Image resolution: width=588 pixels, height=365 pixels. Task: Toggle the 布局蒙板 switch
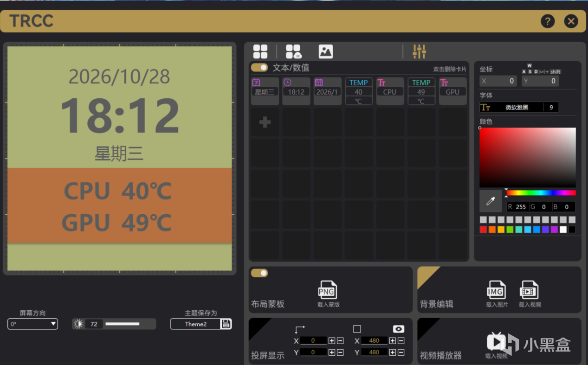point(259,273)
